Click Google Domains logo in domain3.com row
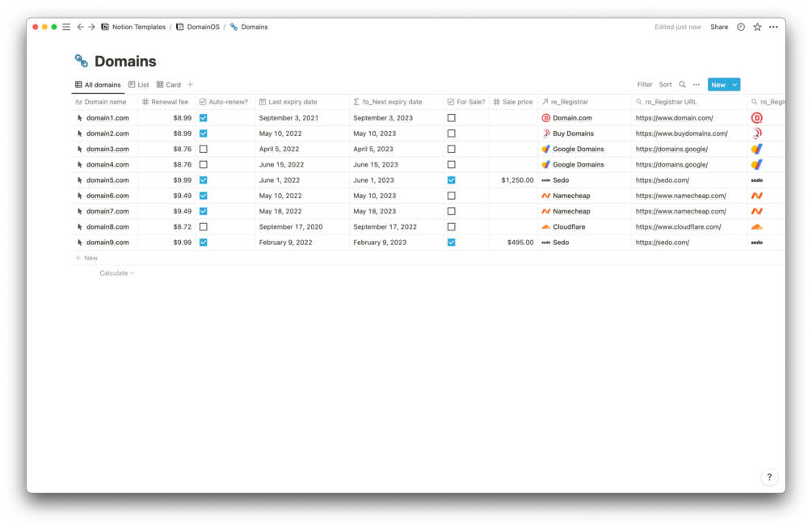 pos(756,150)
